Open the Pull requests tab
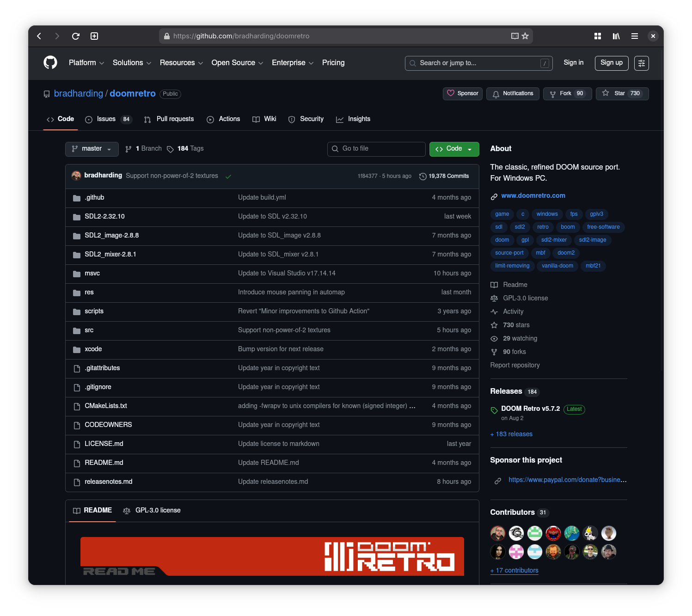The image size is (692, 616). tap(169, 119)
